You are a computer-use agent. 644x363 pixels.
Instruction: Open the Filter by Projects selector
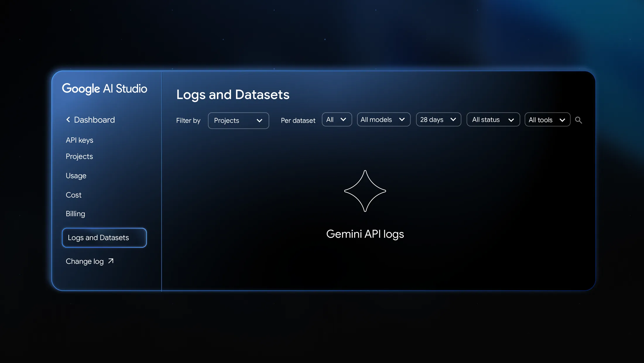click(238, 120)
